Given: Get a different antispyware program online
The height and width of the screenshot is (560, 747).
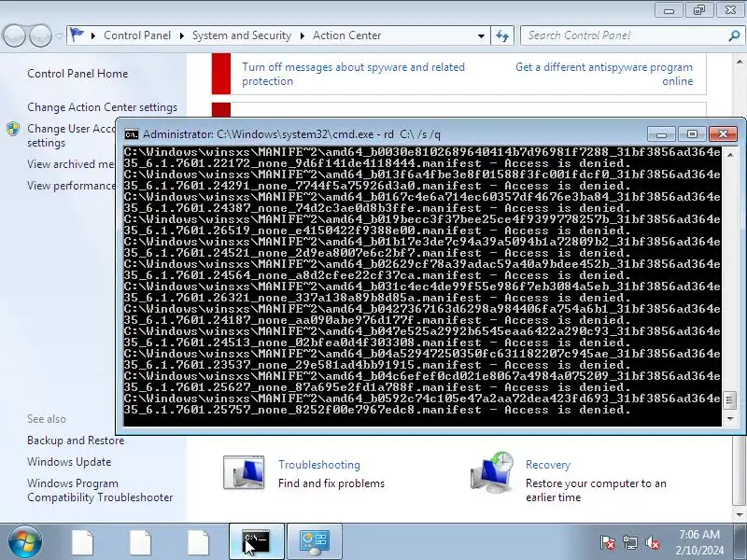Looking at the screenshot, I should pos(604,74).
